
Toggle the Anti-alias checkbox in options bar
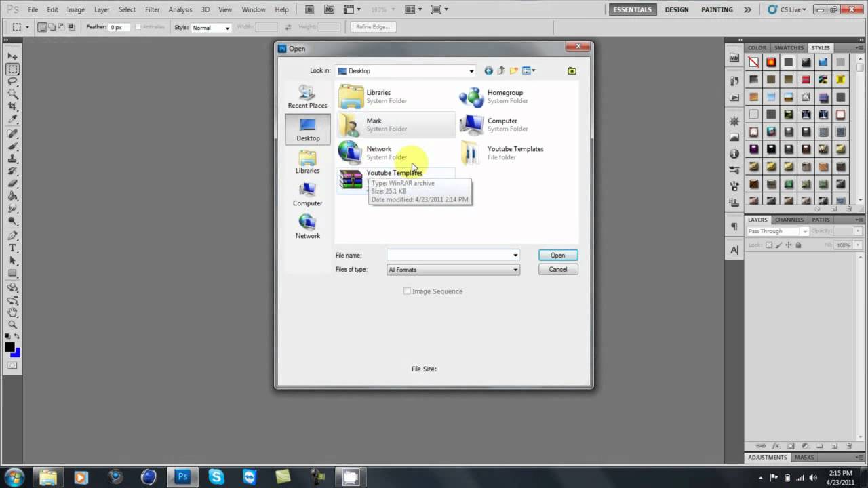click(138, 27)
